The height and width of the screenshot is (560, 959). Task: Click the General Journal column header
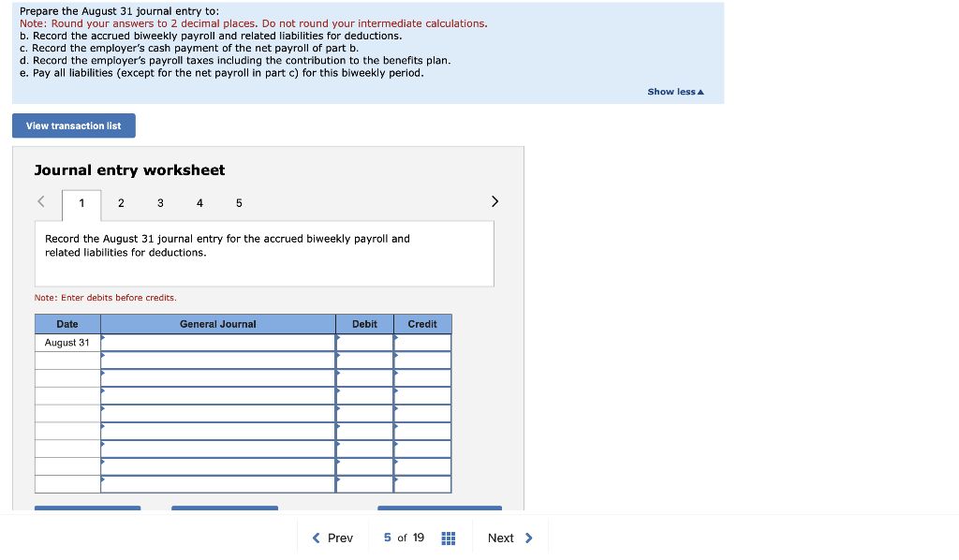click(x=218, y=324)
